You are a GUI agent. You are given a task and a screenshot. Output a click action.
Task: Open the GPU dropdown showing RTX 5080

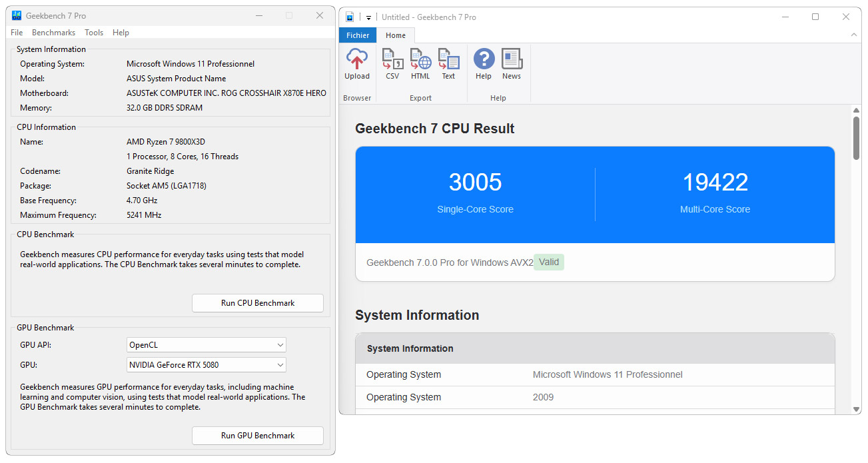click(x=207, y=364)
